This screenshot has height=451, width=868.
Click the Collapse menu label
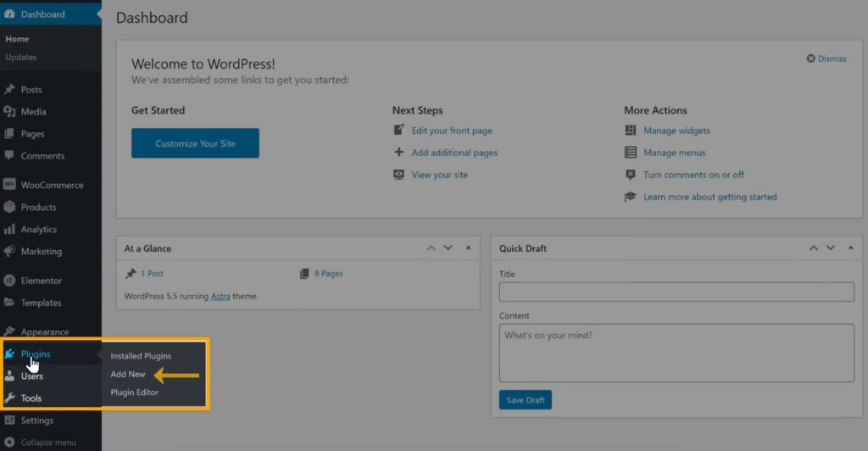(x=48, y=443)
